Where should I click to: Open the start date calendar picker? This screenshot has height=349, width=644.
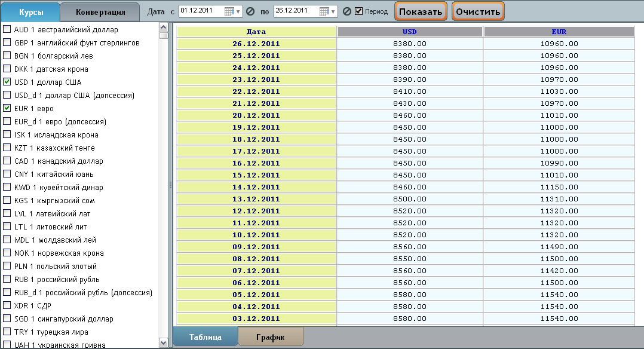pos(230,11)
